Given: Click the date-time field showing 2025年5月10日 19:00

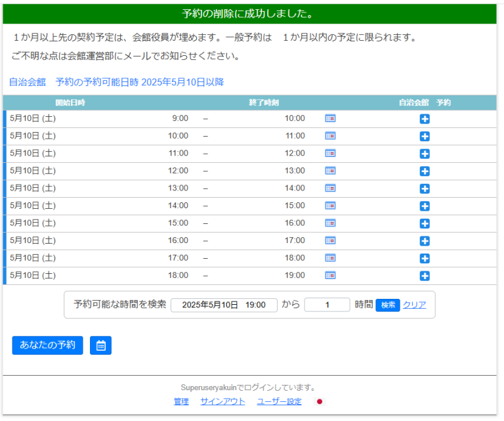Looking at the screenshot, I should point(224,305).
